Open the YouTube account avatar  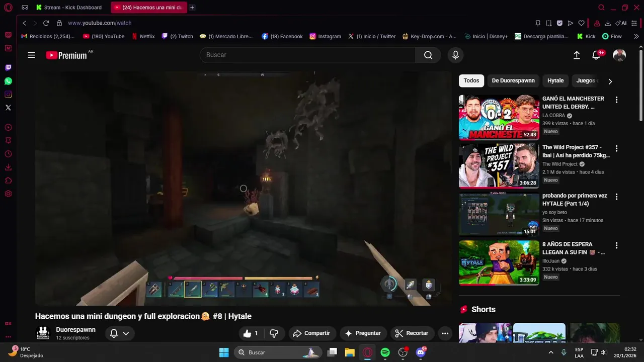tap(619, 55)
